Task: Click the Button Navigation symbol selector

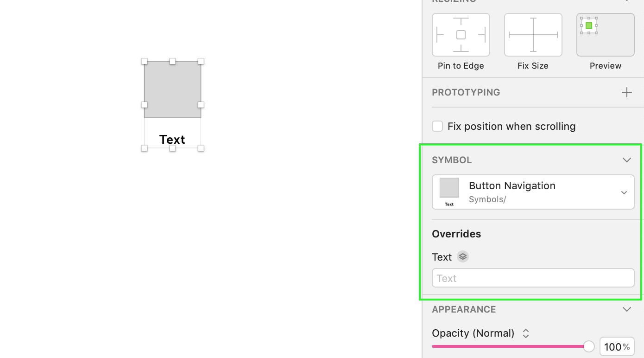Action: coord(533,192)
